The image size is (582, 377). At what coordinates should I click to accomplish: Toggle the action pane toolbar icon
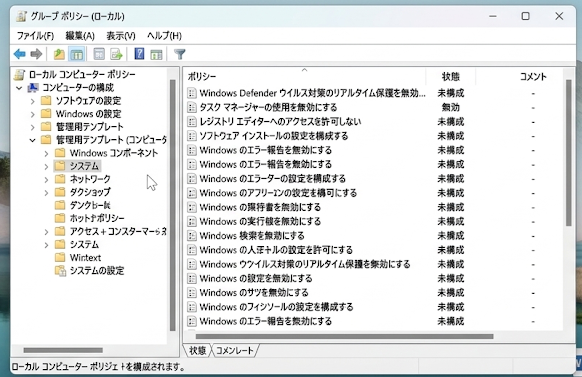[x=156, y=54]
